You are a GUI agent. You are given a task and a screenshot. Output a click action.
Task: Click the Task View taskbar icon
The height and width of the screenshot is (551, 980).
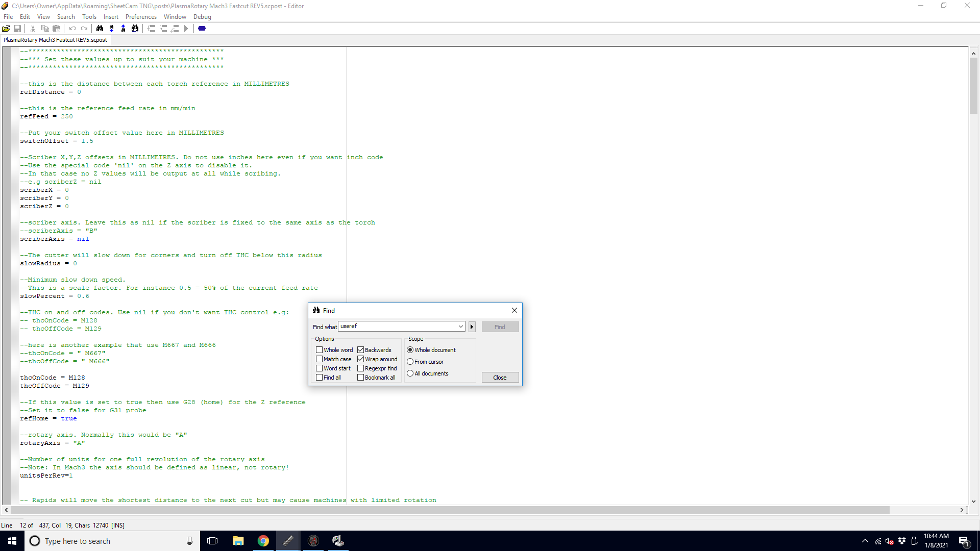212,541
